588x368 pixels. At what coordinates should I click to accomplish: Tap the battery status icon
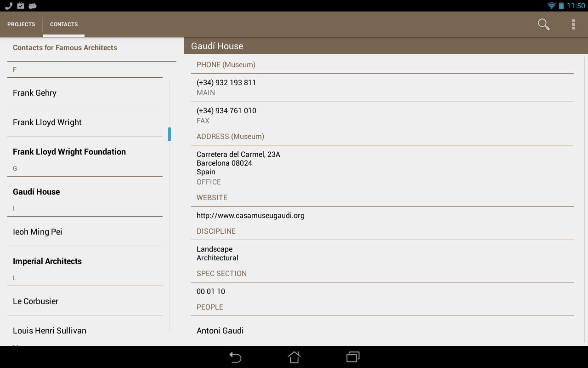point(561,6)
